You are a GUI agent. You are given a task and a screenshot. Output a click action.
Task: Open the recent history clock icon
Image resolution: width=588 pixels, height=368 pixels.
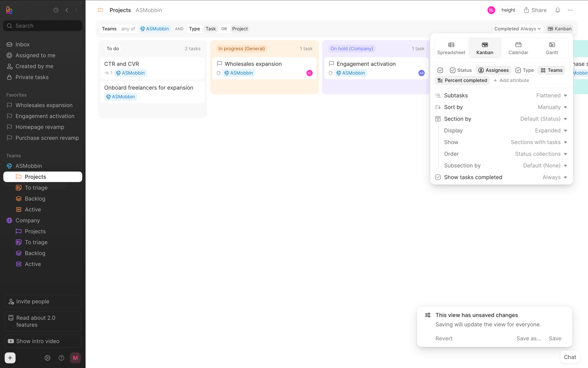tap(56, 10)
